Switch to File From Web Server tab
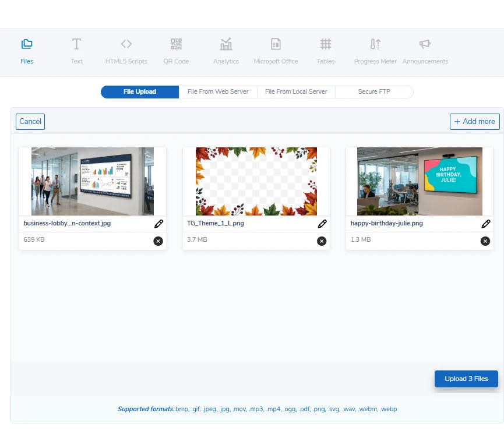The image size is (504, 438). coord(218,92)
